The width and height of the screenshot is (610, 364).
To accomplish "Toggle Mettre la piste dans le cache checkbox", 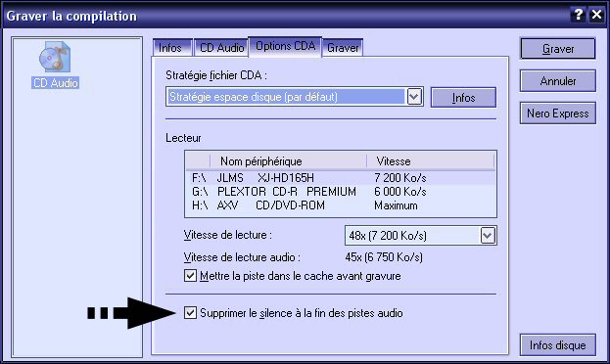I will (x=190, y=276).
